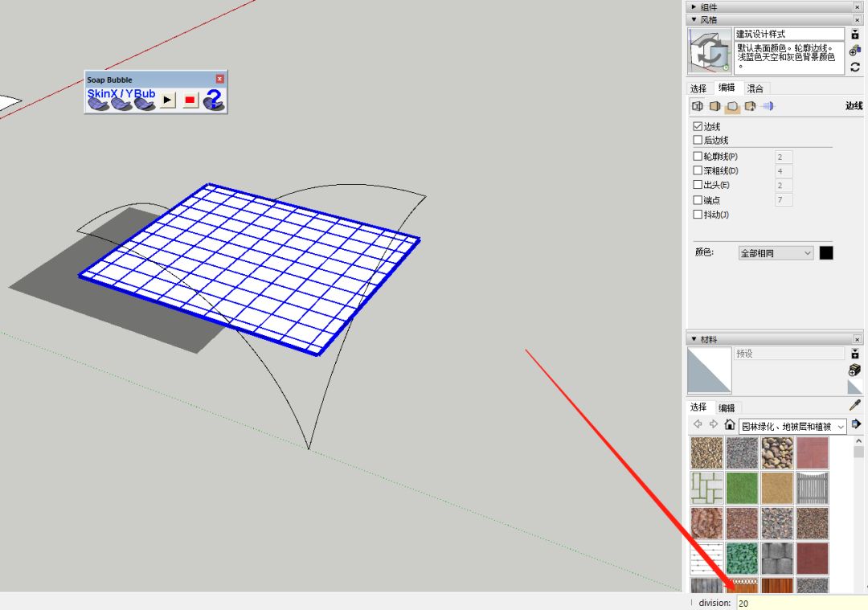This screenshot has width=868, height=610.
Task: Pick the river rocks pebble material thumbnail
Action: (777, 452)
